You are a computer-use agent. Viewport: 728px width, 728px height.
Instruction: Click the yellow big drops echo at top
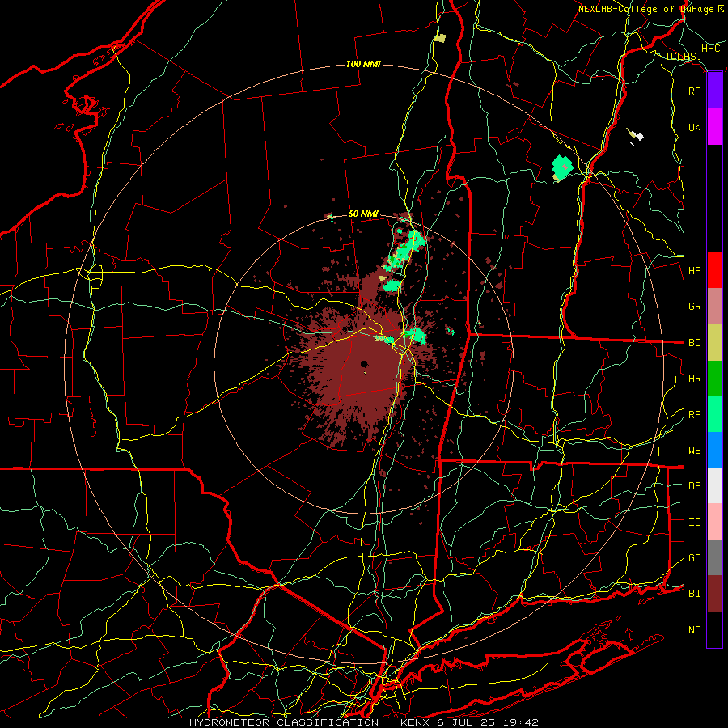439,38
